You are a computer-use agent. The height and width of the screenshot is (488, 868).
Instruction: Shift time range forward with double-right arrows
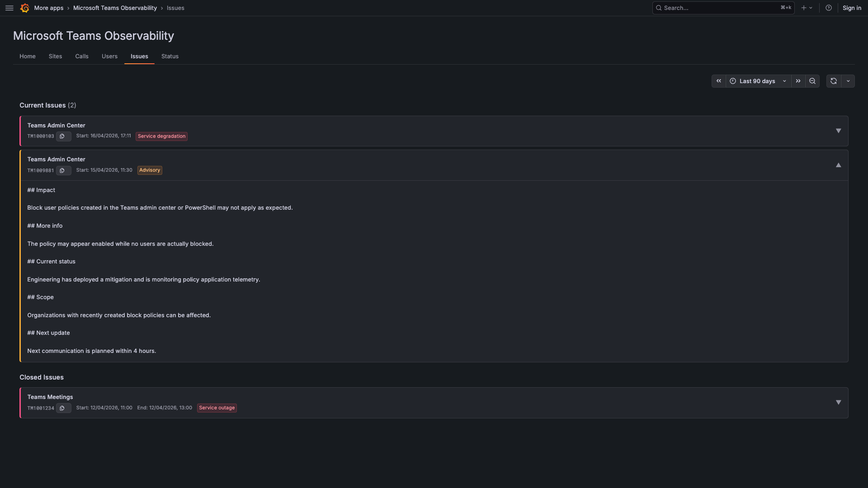798,81
